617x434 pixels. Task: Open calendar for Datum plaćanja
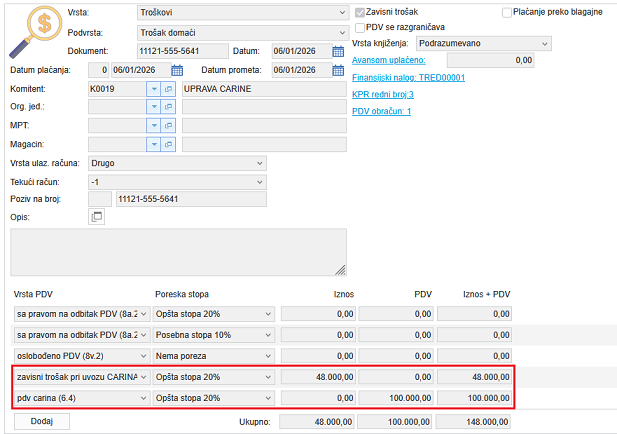[178, 70]
